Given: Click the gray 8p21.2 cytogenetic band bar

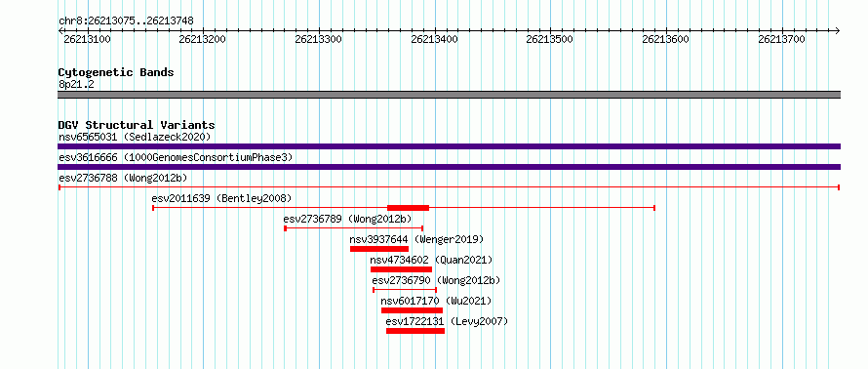Looking at the screenshot, I should [x=449, y=95].
